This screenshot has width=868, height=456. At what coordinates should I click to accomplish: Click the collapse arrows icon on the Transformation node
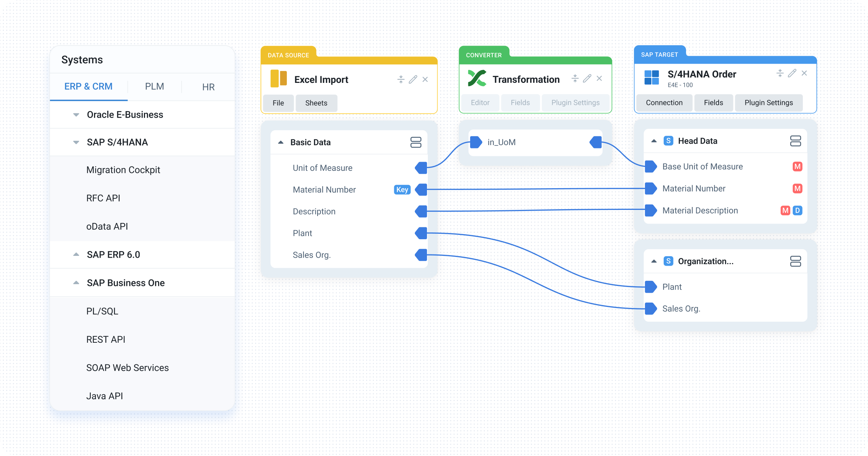click(x=574, y=78)
